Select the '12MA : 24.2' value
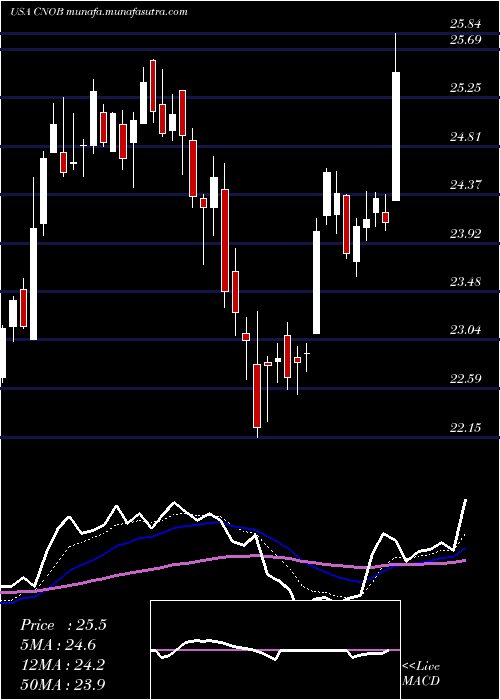Image resolution: width=500 pixels, height=700 pixels. pyautogui.click(x=62, y=665)
